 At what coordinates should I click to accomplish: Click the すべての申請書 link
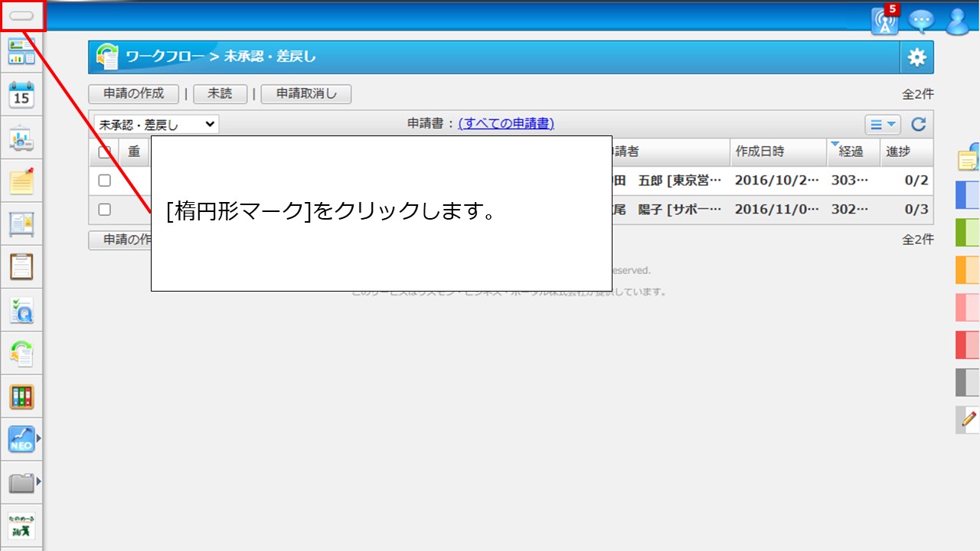506,123
